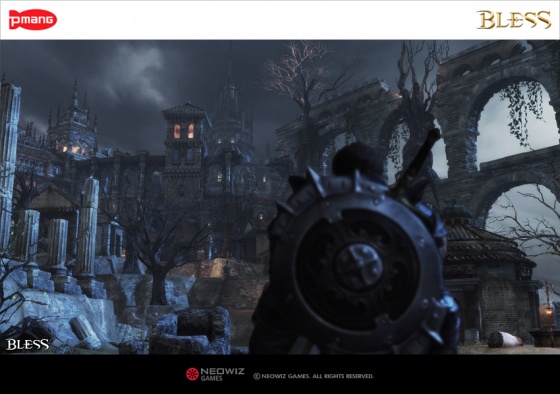Click the Neowiz Games copyright notice text
The image size is (560, 394).
314,376
